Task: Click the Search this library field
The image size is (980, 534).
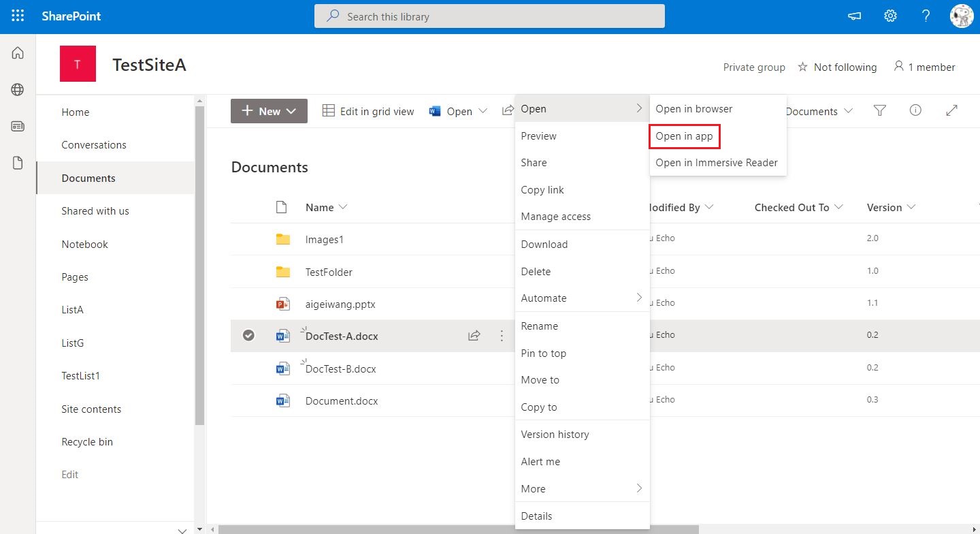Action: pyautogui.click(x=489, y=16)
